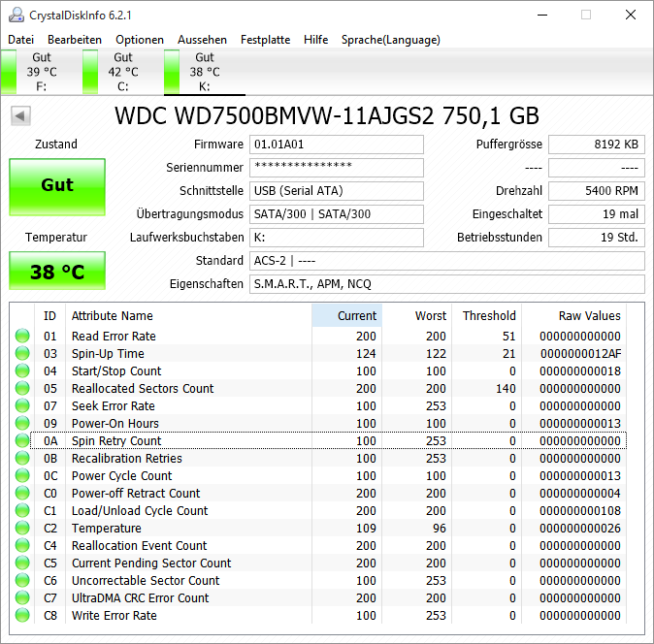Close the CrystalDiskInfo window
Image resolution: width=654 pixels, height=644 pixels.
pos(631,15)
